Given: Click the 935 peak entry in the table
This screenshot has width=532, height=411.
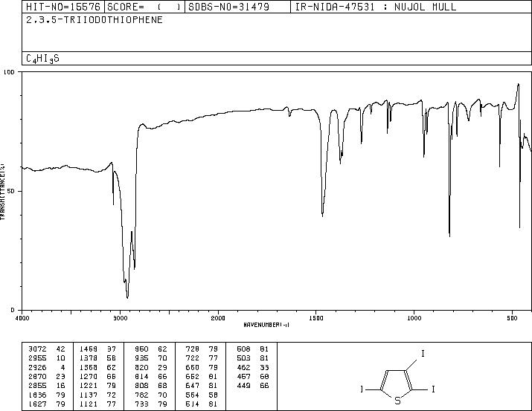Looking at the screenshot, I should pyautogui.click(x=141, y=358).
